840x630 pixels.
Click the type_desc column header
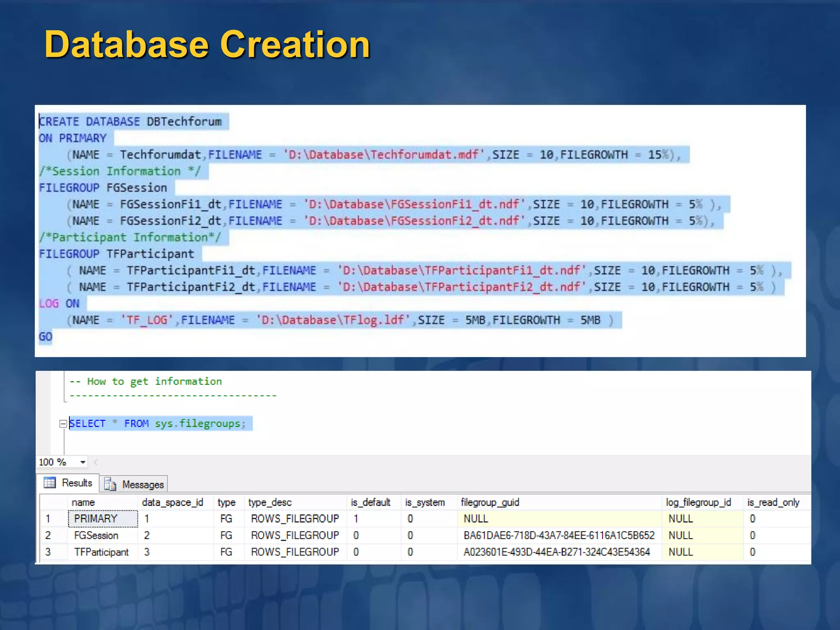[x=296, y=502]
